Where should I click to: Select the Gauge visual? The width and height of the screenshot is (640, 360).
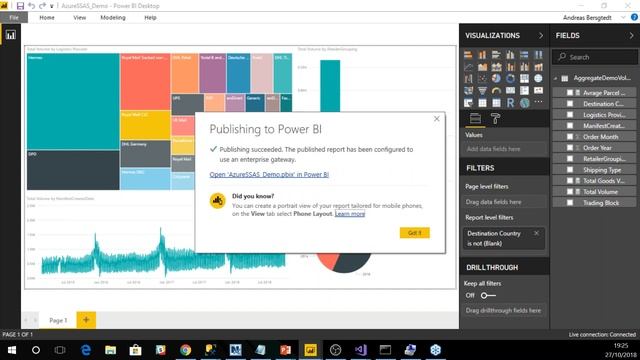click(x=496, y=91)
